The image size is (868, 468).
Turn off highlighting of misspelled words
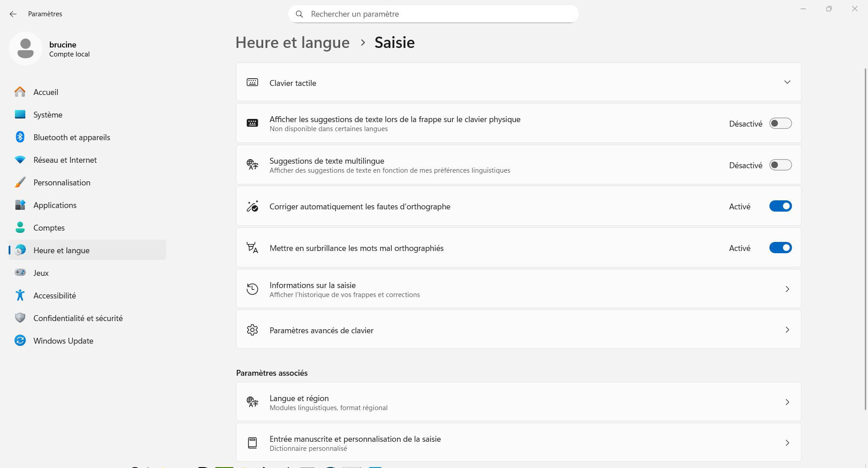(780, 248)
